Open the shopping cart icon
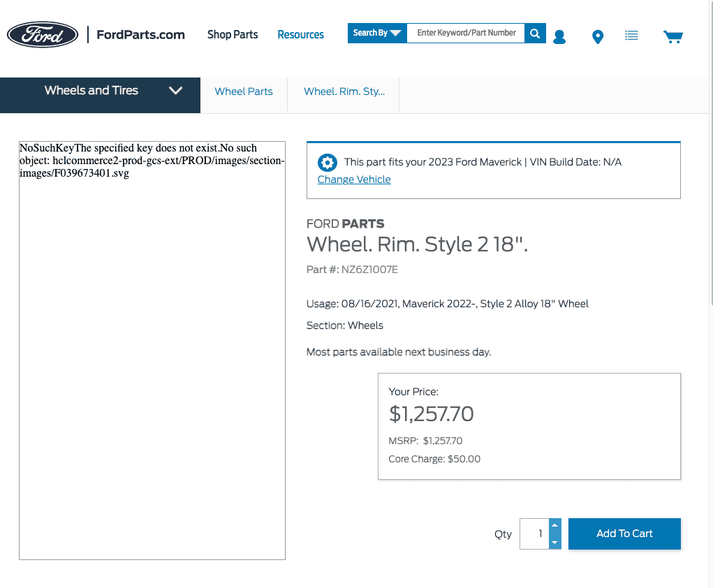This screenshot has width=713, height=588. click(673, 37)
